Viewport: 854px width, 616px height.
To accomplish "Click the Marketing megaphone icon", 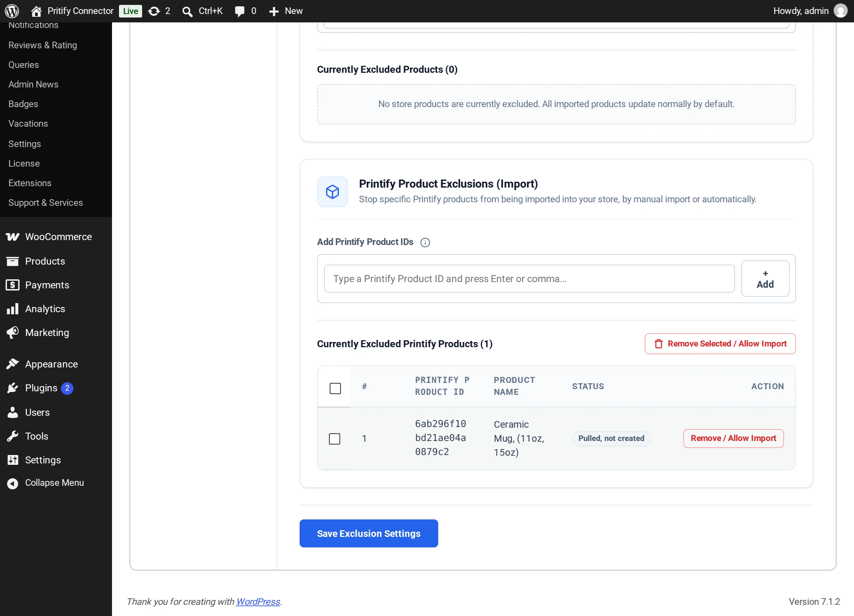I will 13,332.
